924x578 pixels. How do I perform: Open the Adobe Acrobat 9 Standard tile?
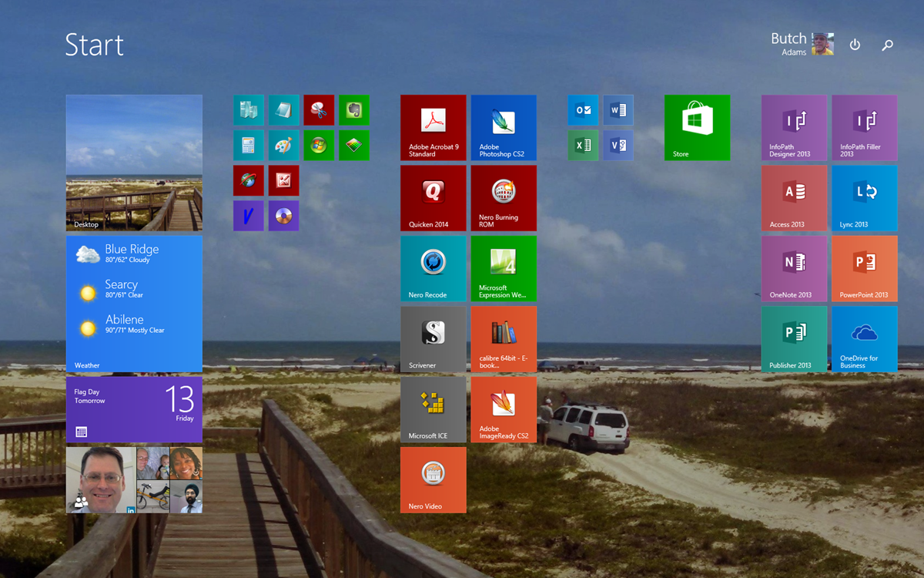(434, 128)
